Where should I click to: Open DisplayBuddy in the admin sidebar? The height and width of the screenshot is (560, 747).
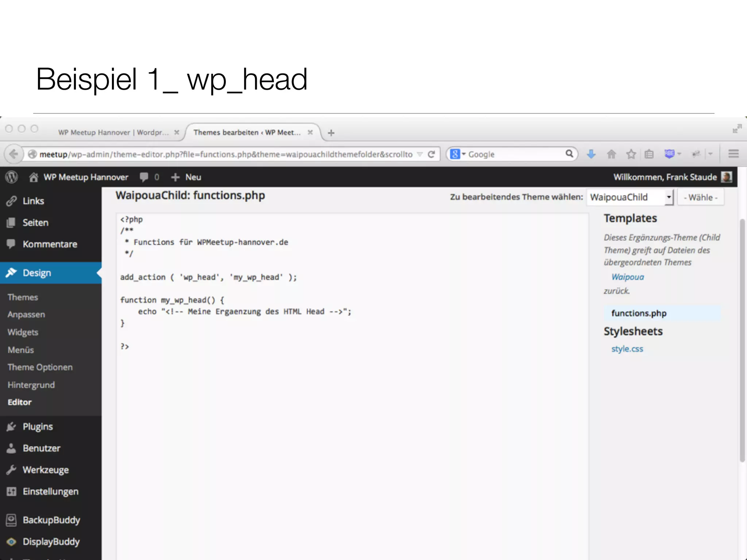tap(51, 541)
